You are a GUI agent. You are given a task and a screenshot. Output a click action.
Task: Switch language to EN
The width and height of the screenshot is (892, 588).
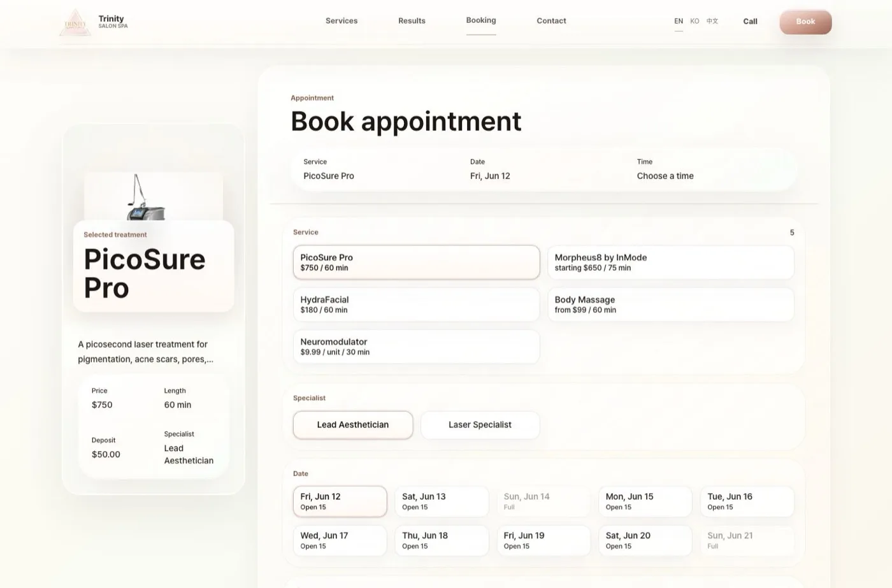(679, 21)
